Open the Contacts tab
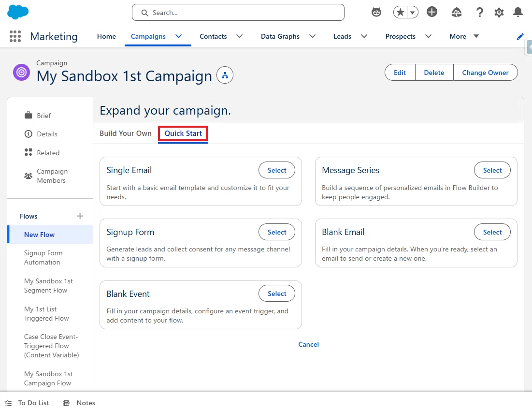Viewport: 532px width, 412px height. click(x=213, y=36)
